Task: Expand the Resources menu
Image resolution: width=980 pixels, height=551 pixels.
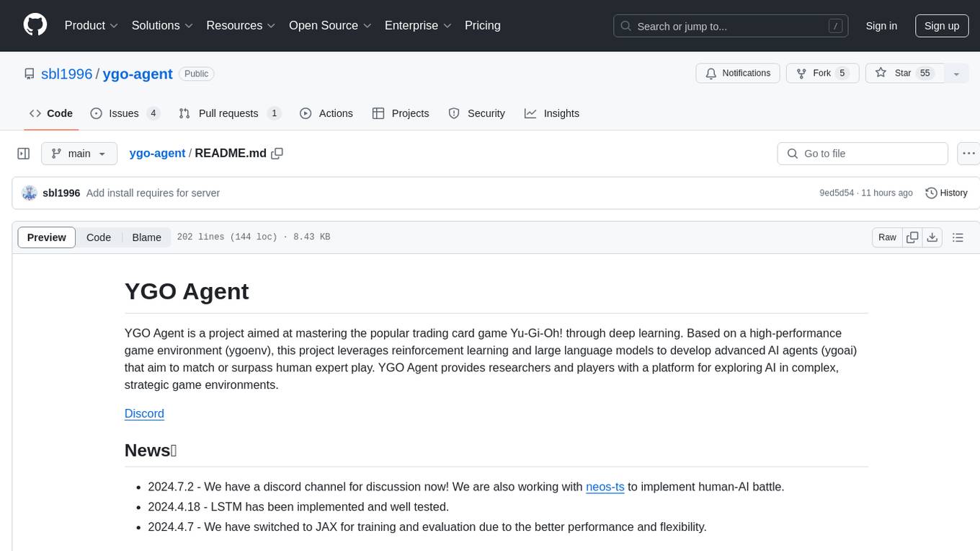Action: coord(241,25)
